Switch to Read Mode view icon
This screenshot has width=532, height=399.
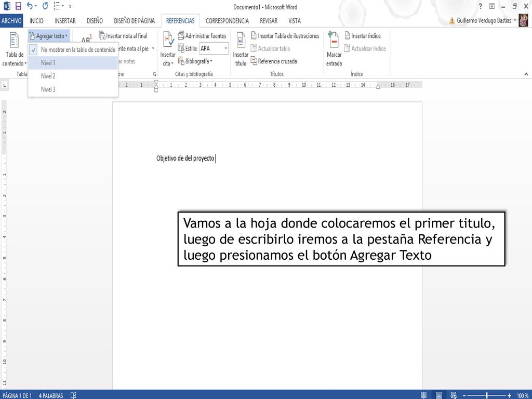point(424,395)
